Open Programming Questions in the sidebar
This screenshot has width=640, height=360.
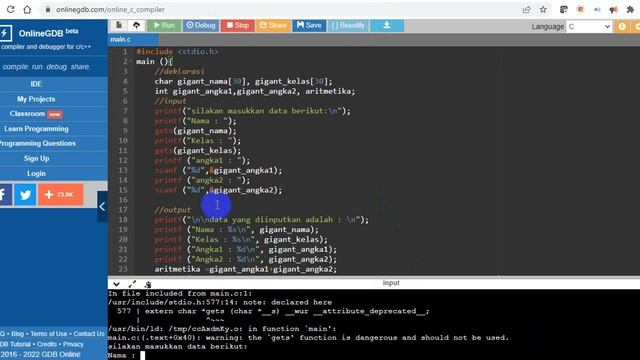pos(38,144)
